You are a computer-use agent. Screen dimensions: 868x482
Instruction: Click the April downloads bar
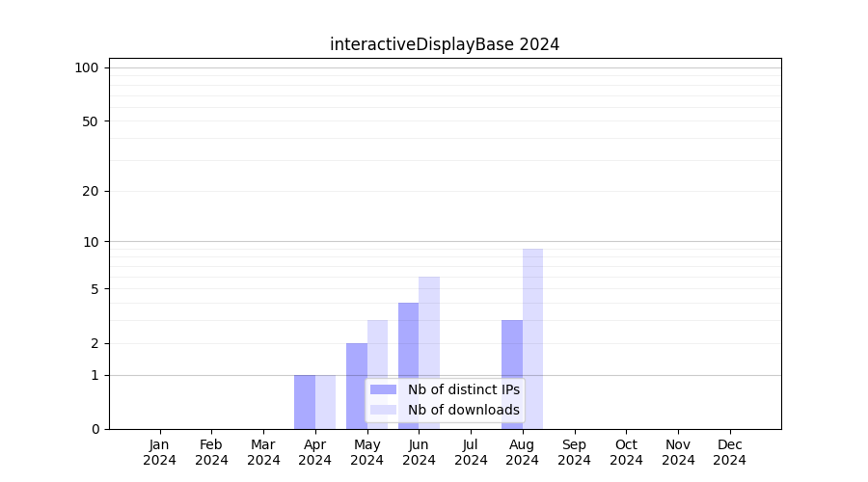pos(326,402)
